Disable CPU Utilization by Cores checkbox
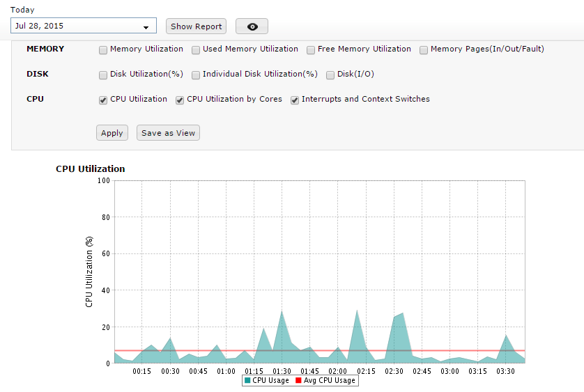Viewport: 584px width, 392px height. click(x=180, y=100)
